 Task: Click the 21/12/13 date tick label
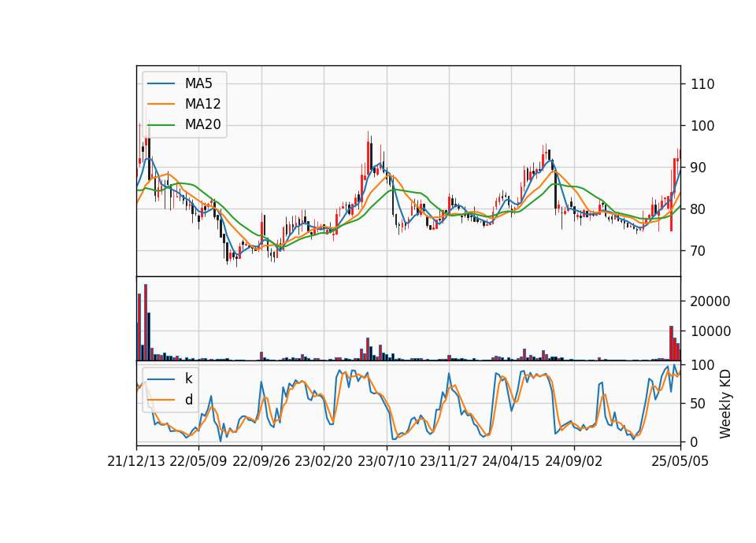(136, 461)
